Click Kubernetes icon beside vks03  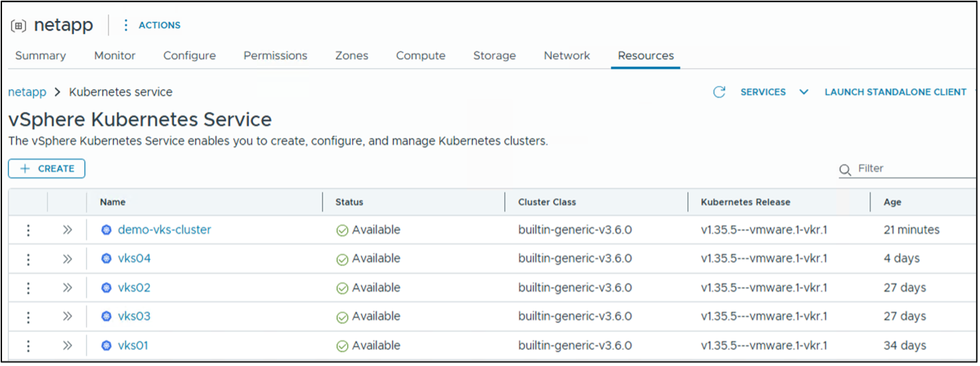pos(106,317)
